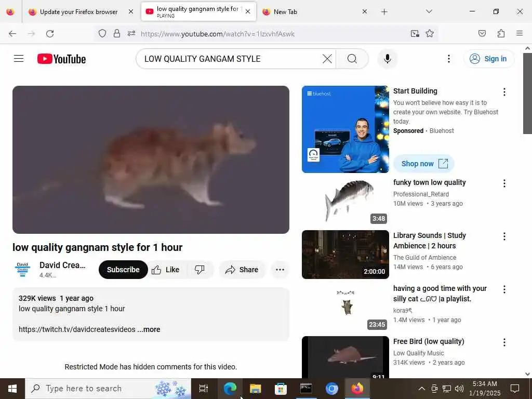Screen dimensions: 532x399
Task: Open the notification center icon
Action: click(x=515, y=389)
